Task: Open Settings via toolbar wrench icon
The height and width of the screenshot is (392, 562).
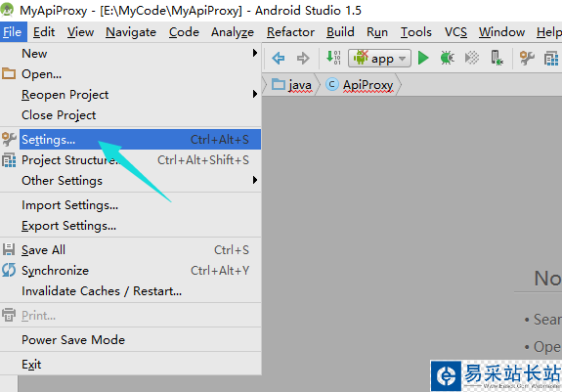Action: (x=527, y=58)
